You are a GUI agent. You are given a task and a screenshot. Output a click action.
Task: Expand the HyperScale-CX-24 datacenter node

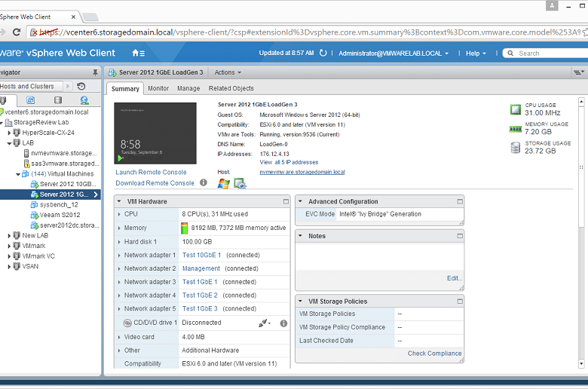[9, 133]
